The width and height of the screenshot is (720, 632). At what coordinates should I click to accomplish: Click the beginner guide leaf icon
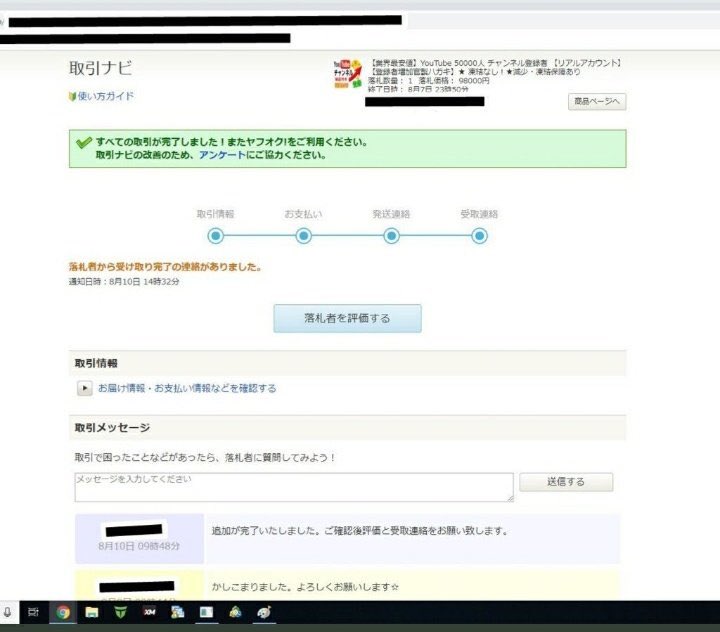[72, 96]
